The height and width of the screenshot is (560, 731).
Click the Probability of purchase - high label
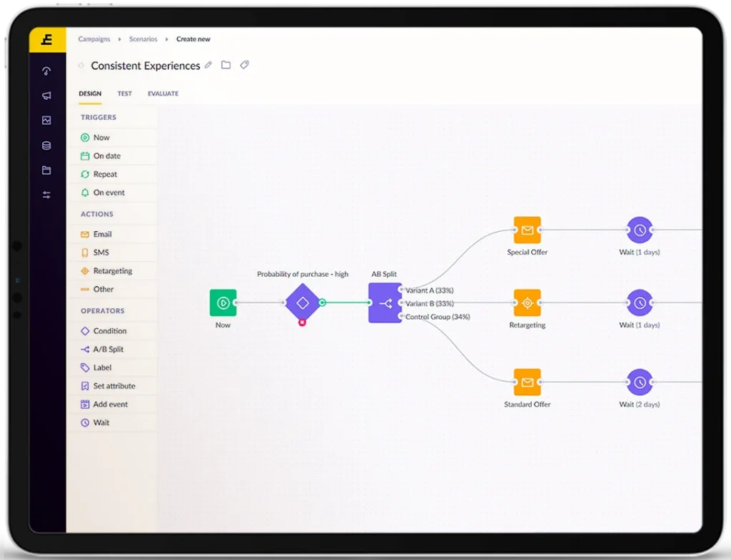(303, 274)
